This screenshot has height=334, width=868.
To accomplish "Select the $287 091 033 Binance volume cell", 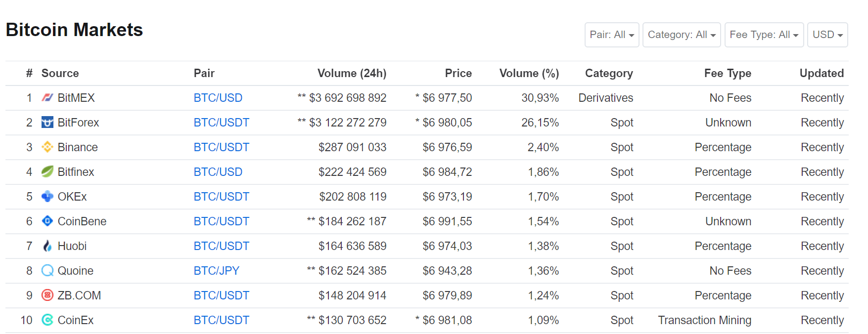I will (353, 147).
